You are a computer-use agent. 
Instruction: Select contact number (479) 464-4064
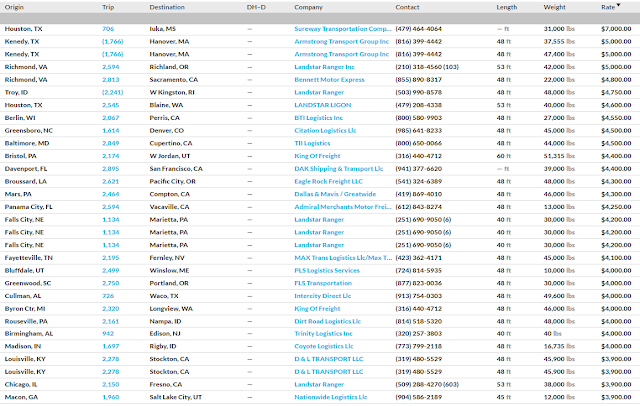tap(418, 29)
